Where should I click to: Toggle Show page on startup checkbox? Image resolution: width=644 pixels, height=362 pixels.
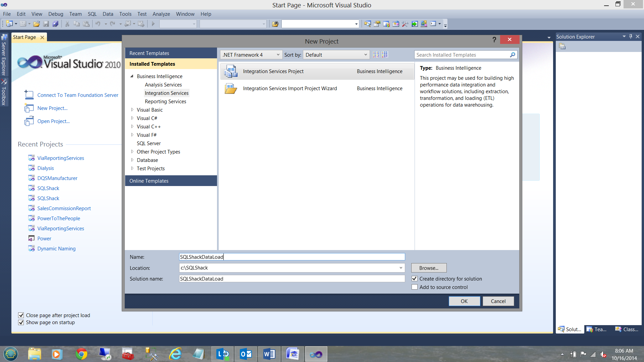[x=21, y=322]
